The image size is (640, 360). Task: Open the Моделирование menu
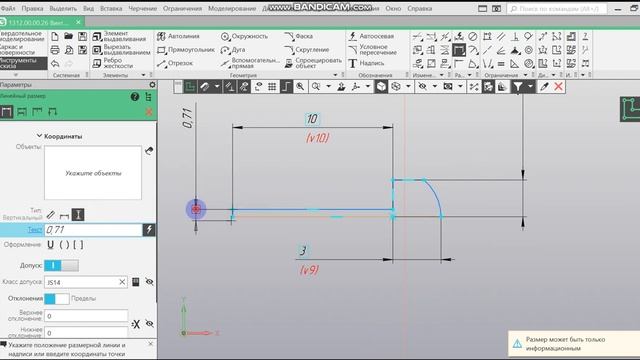coord(232,8)
